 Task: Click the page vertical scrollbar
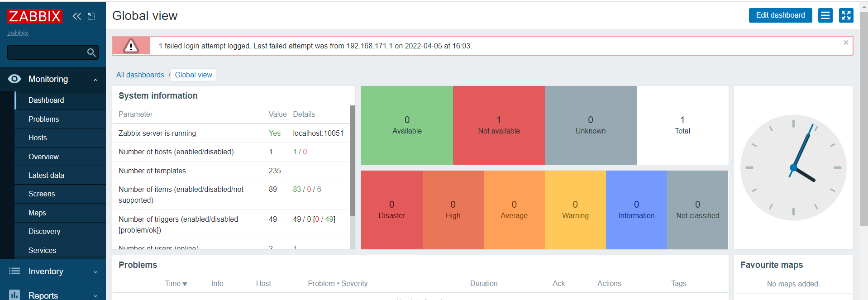[x=864, y=118]
